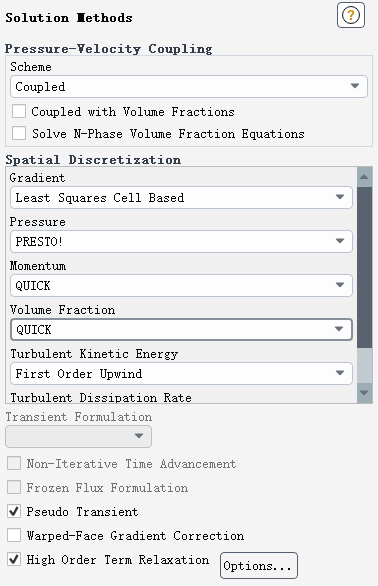Disable the Pseudo Transient option
Image resolution: width=378 pixels, height=586 pixels.
click(14, 511)
